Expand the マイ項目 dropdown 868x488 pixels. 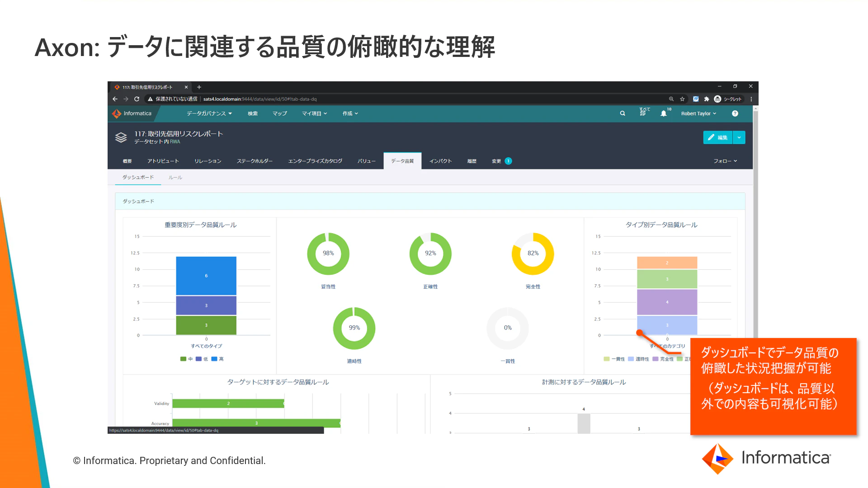(x=314, y=113)
